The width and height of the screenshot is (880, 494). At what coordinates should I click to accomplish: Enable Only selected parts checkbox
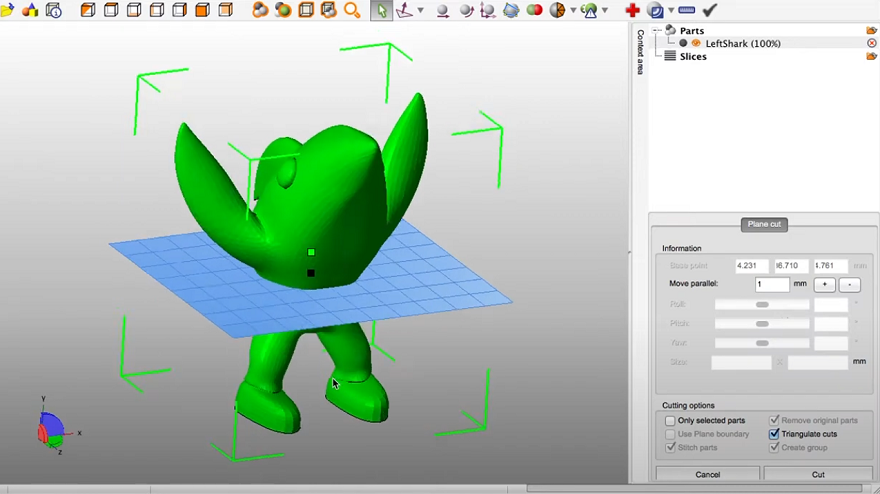(x=670, y=420)
